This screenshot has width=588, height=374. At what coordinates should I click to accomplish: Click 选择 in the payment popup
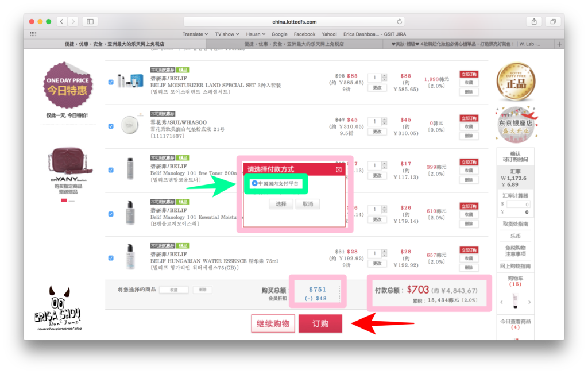click(x=281, y=204)
